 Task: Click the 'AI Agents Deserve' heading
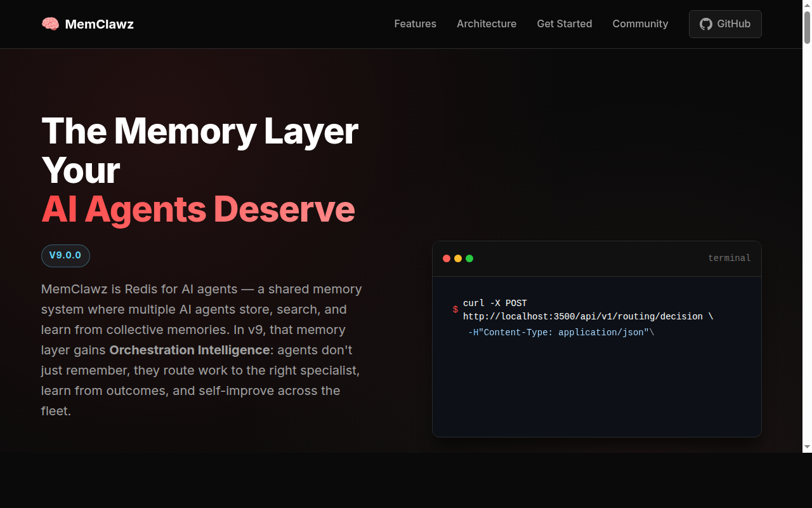(x=198, y=209)
